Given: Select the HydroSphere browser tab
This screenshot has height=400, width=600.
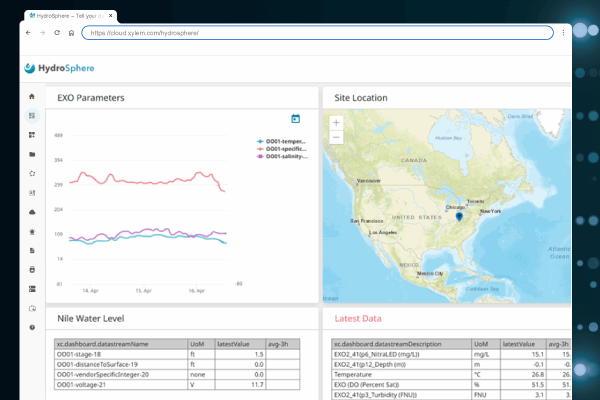Looking at the screenshot, I should 70,16.
